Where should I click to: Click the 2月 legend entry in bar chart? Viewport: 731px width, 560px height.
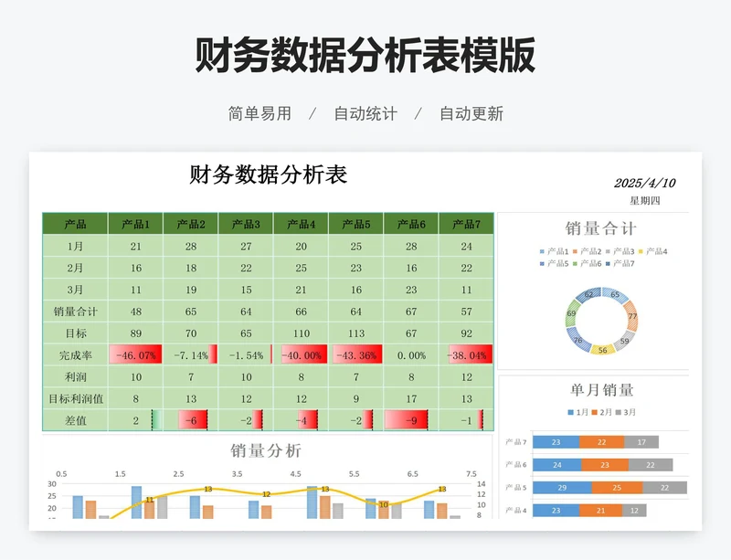602,412
